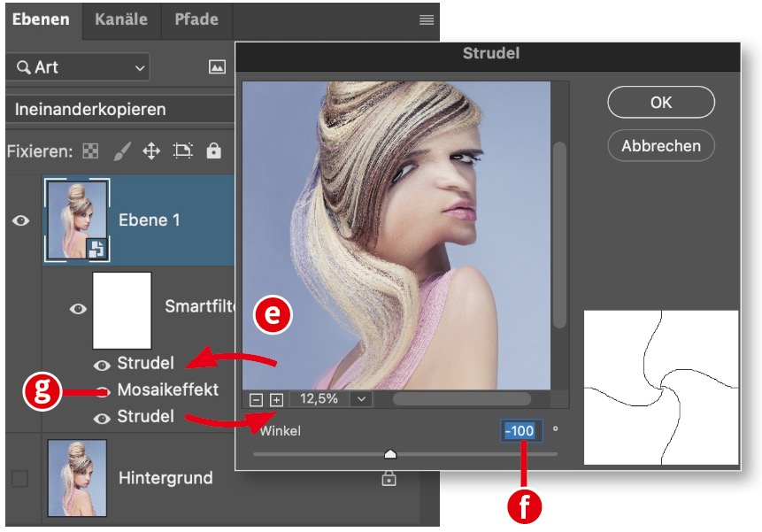Zoom in preview with plus button
This screenshot has height=532, width=762.
276,400
